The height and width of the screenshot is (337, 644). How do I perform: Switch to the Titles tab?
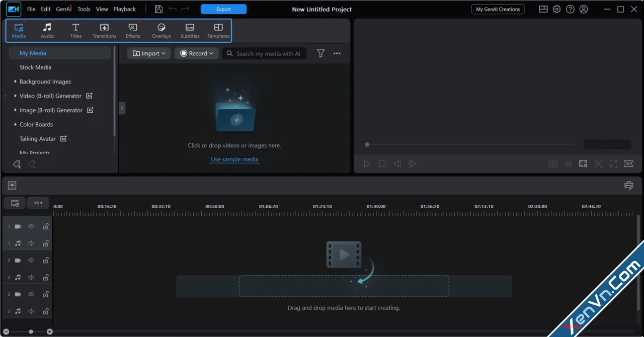click(76, 31)
